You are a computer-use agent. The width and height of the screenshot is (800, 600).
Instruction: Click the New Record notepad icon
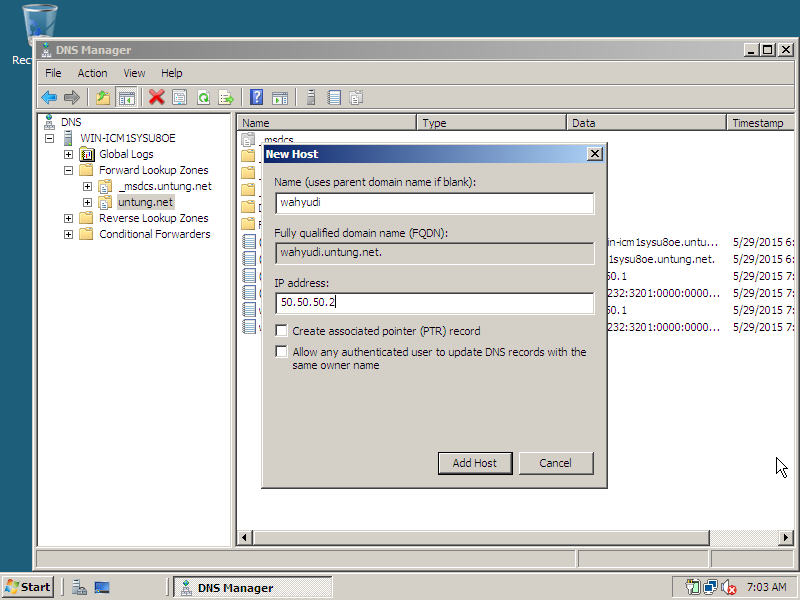coord(334,97)
